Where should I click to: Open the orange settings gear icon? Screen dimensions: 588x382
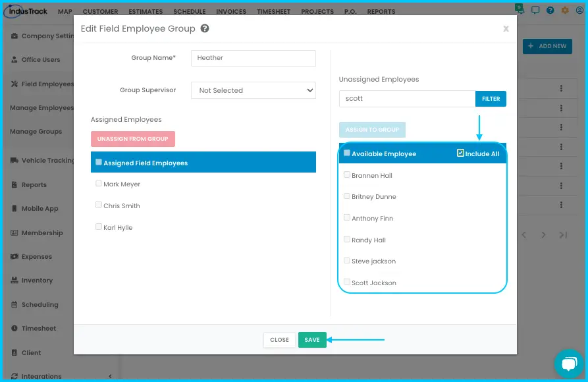click(x=565, y=10)
